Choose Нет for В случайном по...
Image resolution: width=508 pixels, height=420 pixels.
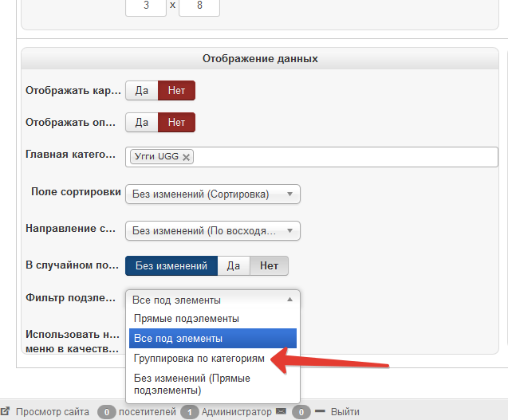[x=269, y=266]
